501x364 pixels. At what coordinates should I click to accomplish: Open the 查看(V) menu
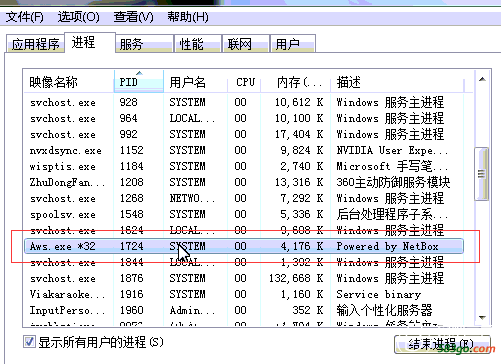[x=133, y=17]
